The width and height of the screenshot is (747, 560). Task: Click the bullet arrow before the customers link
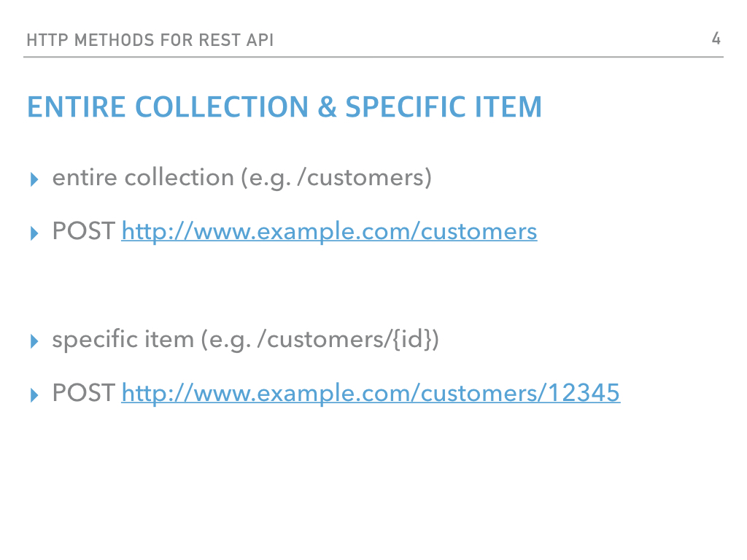pyautogui.click(x=34, y=233)
